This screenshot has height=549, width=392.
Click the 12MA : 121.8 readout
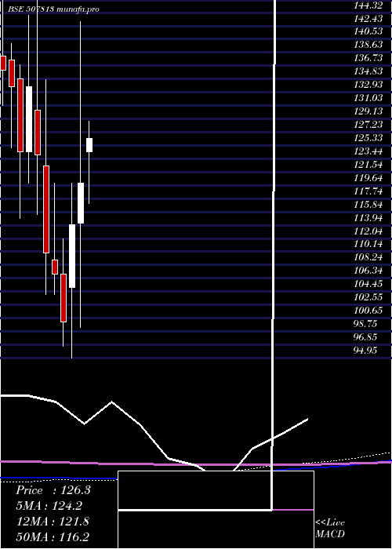click(x=53, y=522)
